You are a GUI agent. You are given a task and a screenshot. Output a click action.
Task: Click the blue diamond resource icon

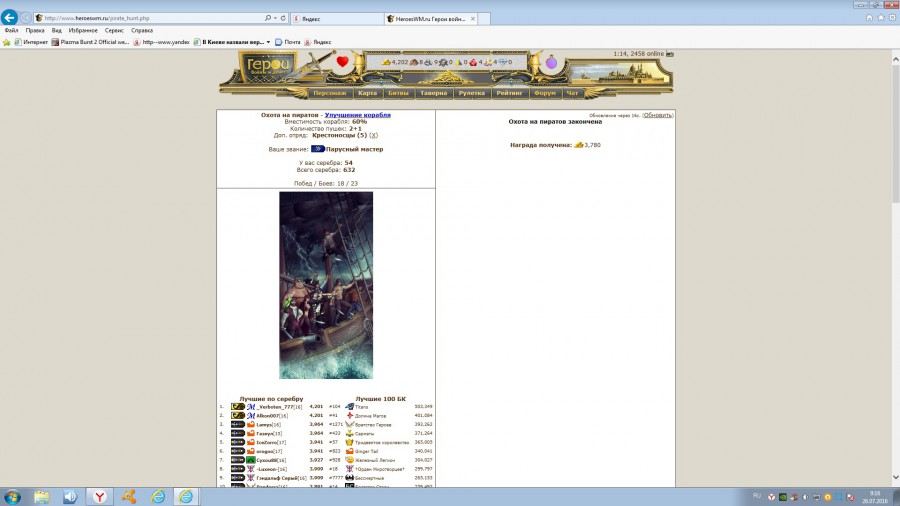pos(503,62)
